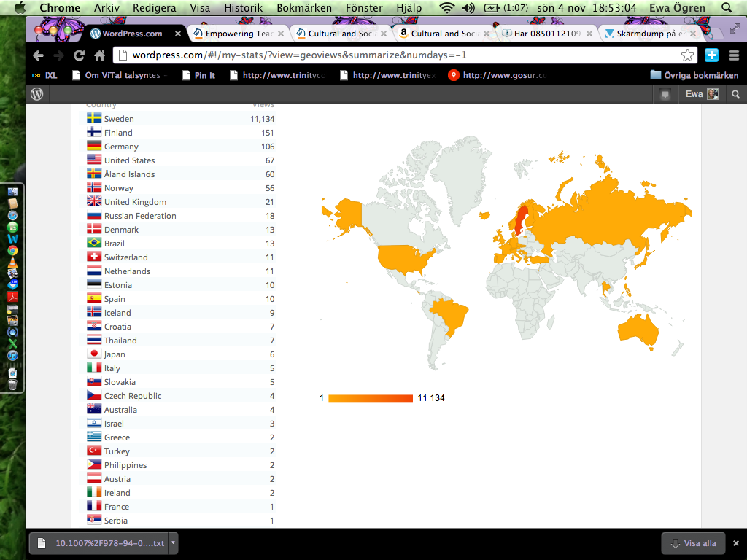Open the notifications icon in WordPress bar
Screen dimensions: 747x560
tap(665, 94)
